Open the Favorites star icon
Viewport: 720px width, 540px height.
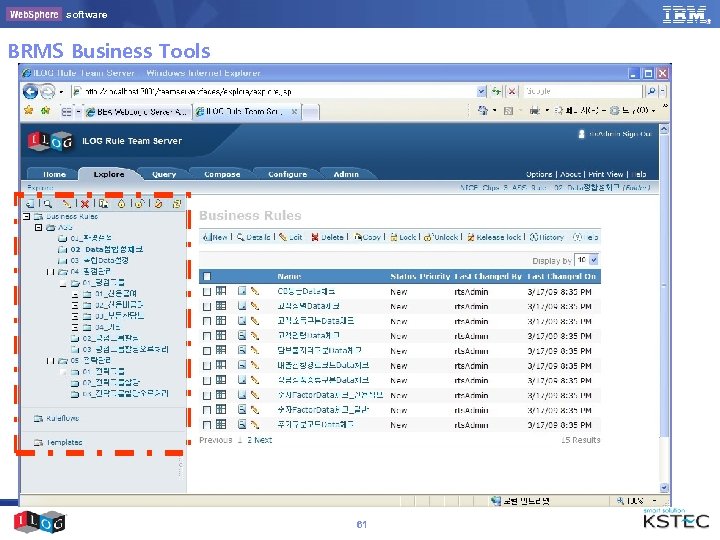point(29,110)
